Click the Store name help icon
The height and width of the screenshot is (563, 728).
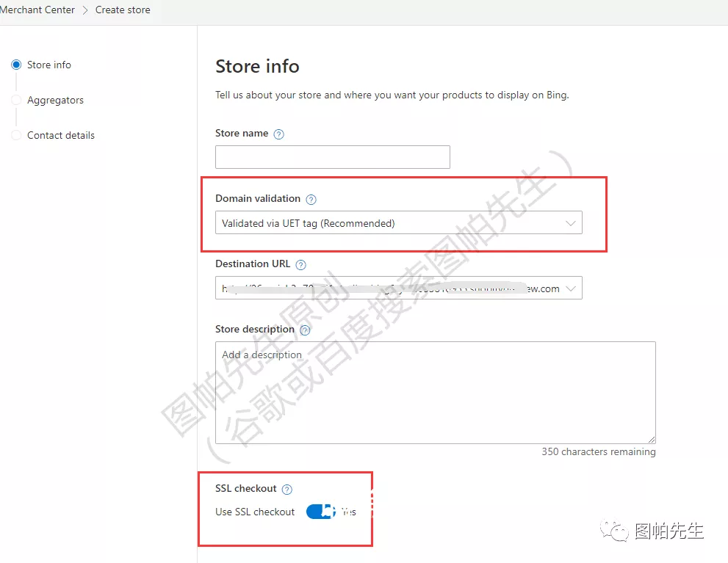[278, 134]
